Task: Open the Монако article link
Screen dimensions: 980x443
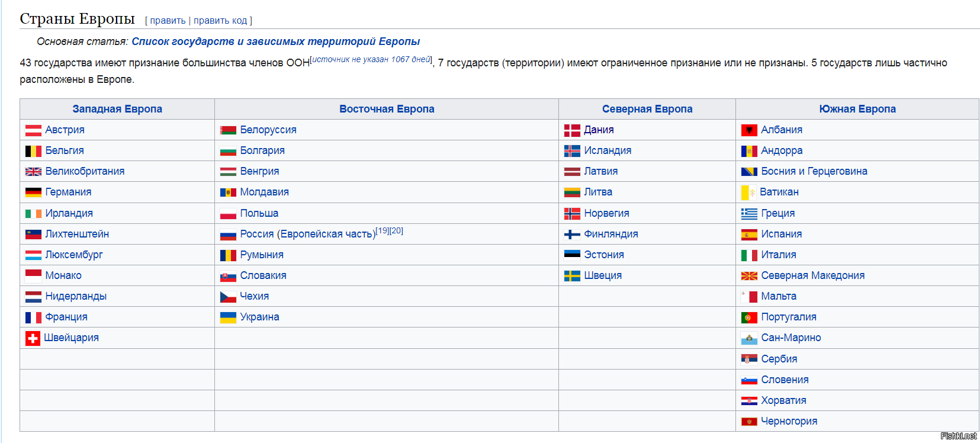Action: tap(63, 275)
